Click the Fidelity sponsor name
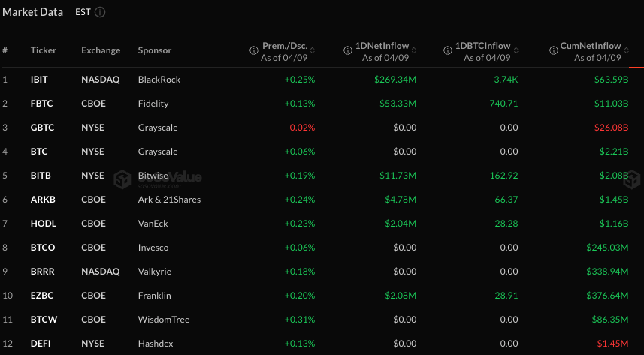The width and height of the screenshot is (644, 355). [153, 104]
